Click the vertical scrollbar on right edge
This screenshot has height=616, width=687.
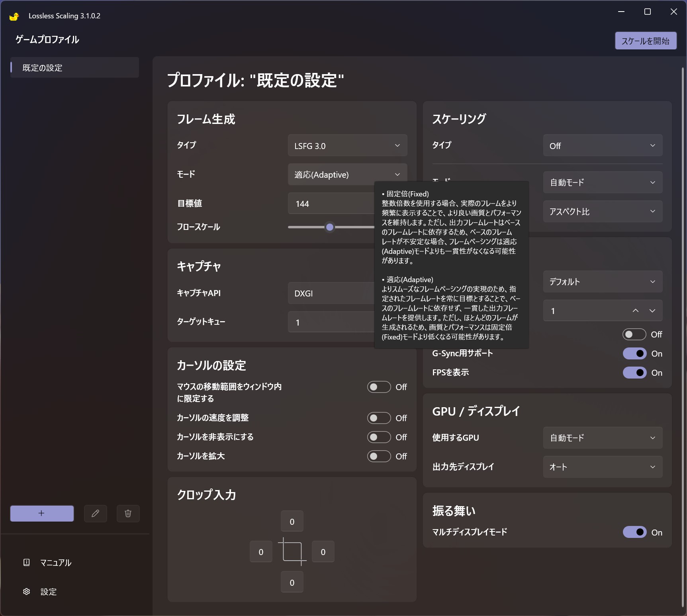click(x=683, y=336)
